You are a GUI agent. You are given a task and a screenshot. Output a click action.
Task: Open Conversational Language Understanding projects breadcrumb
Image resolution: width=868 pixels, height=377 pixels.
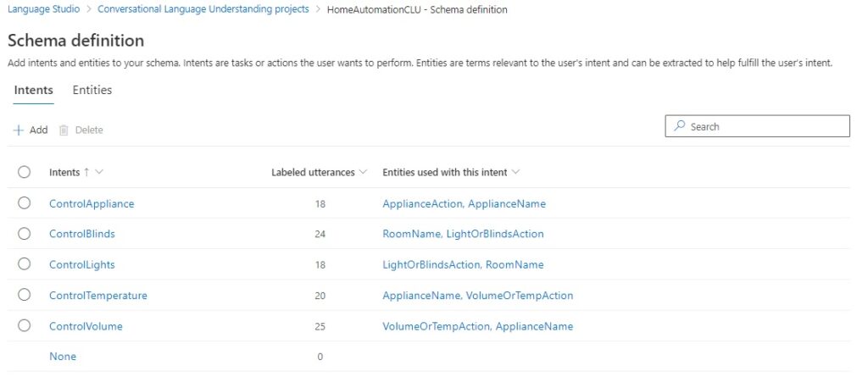(x=203, y=9)
